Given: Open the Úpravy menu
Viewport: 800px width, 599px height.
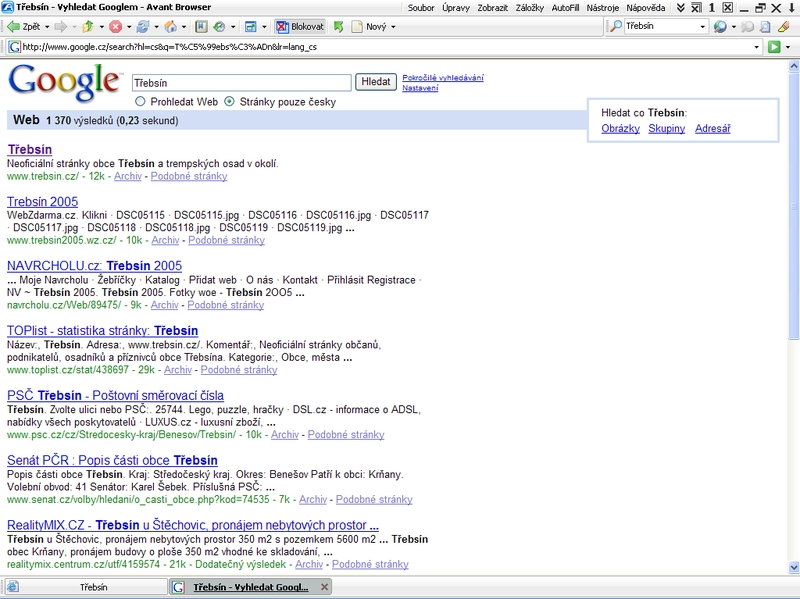Looking at the screenshot, I should pyautogui.click(x=456, y=8).
